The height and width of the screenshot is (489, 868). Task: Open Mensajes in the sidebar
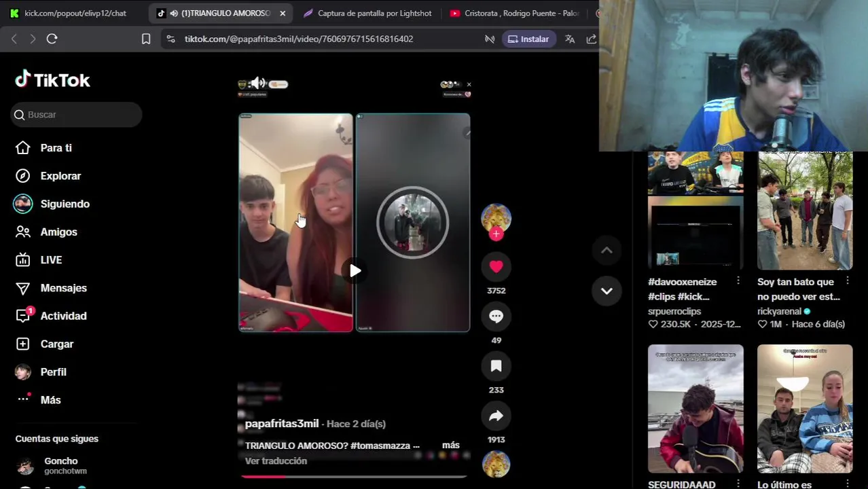pyautogui.click(x=63, y=288)
